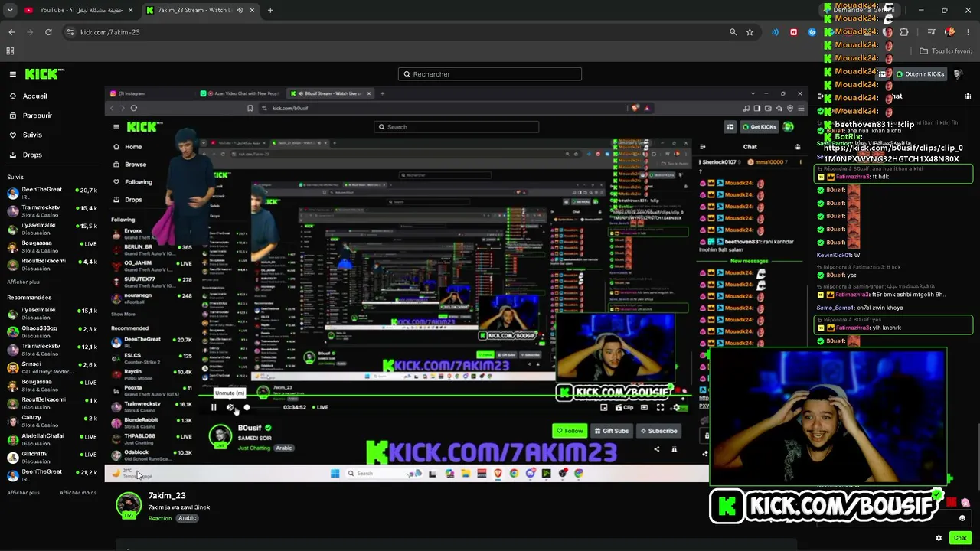Reload the kick.com page
This screenshot has width=980, height=551.
[48, 32]
